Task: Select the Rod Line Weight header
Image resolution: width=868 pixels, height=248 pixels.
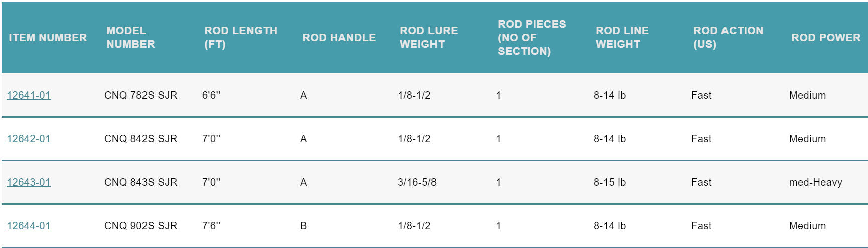Action: pos(622,38)
